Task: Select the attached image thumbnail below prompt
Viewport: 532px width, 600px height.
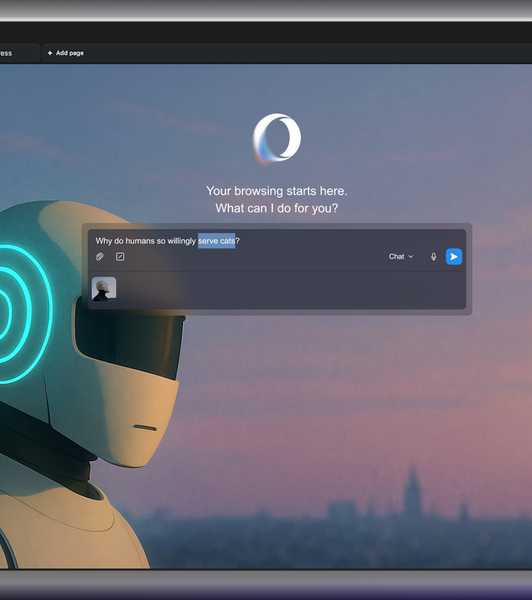Action: (x=104, y=289)
